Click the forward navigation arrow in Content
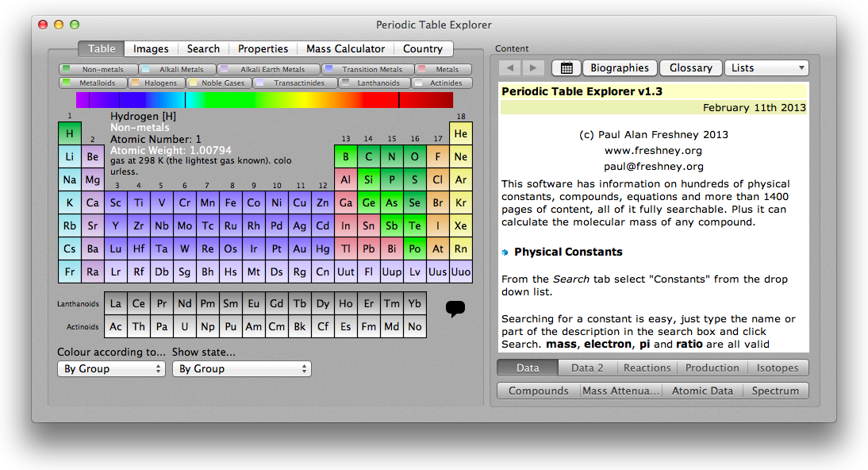The height and width of the screenshot is (470, 868). point(533,68)
